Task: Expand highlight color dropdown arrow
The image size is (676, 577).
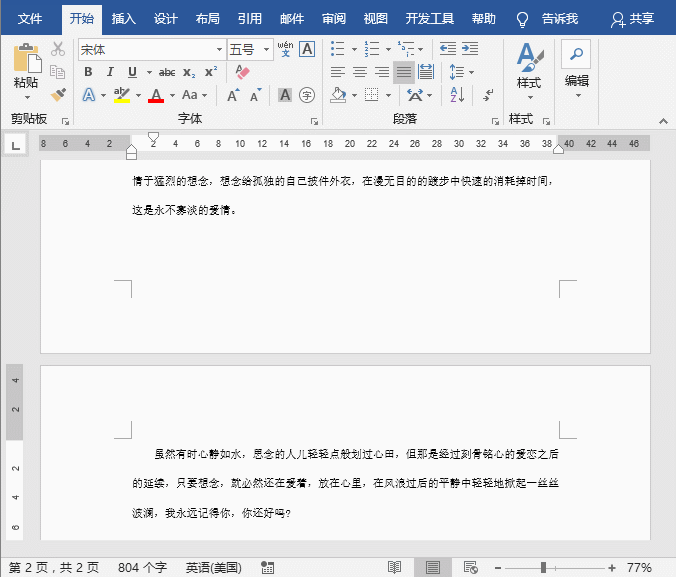Action: tap(138, 95)
